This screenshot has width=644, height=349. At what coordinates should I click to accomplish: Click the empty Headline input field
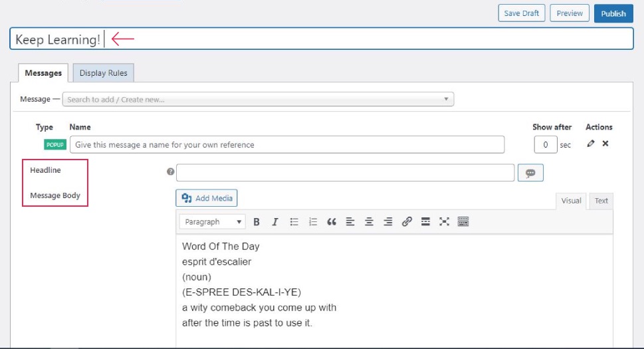pyautogui.click(x=345, y=172)
